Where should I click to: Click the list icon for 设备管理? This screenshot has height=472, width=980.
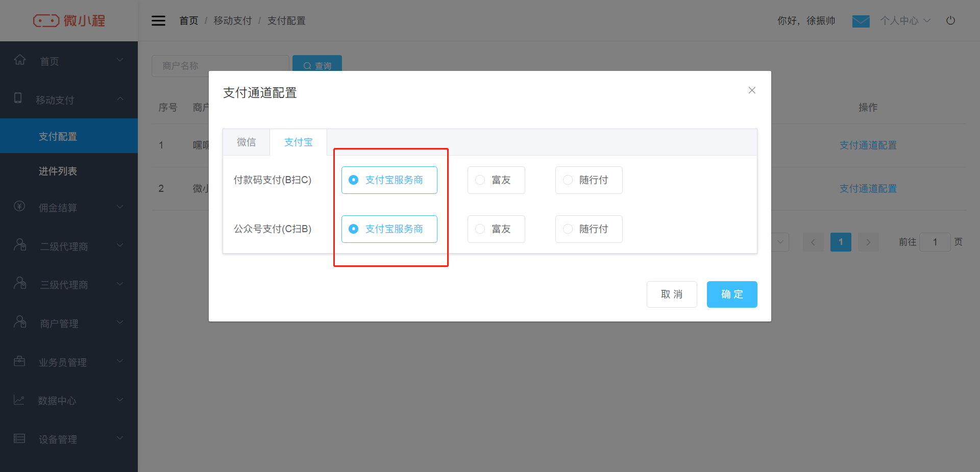tap(19, 438)
